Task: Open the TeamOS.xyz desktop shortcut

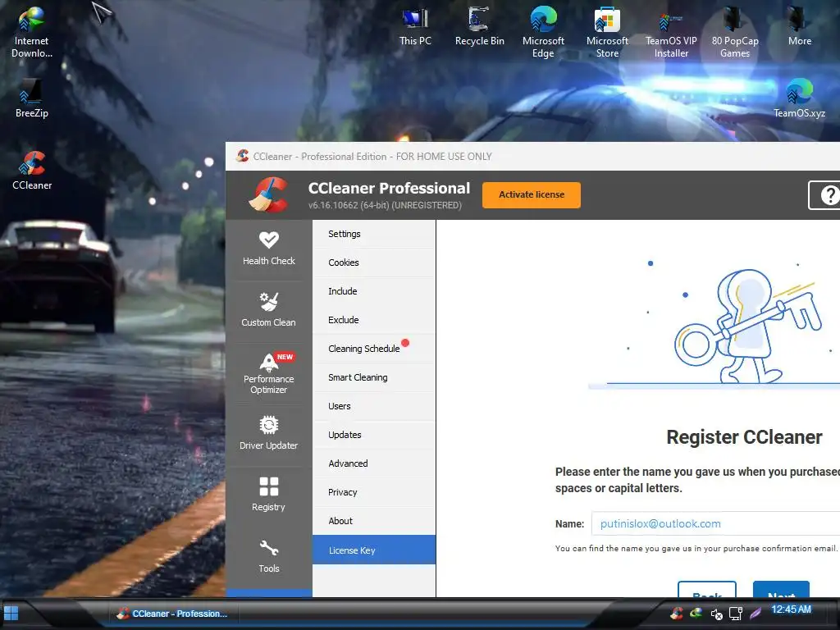Action: [799, 98]
